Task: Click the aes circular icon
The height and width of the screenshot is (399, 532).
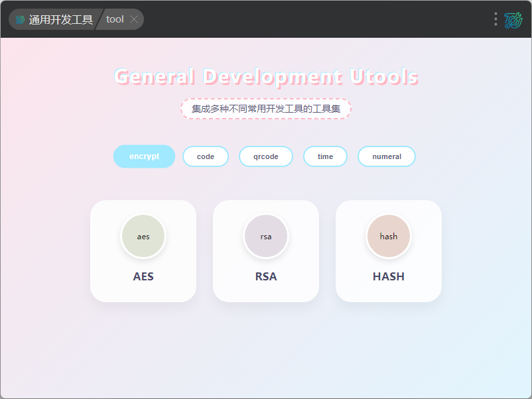Action: [143, 236]
